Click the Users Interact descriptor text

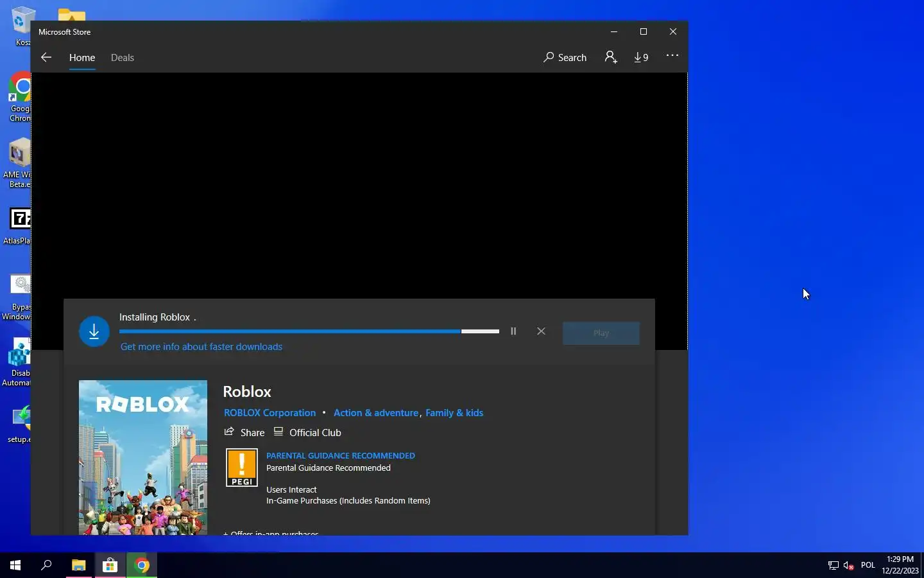point(291,489)
